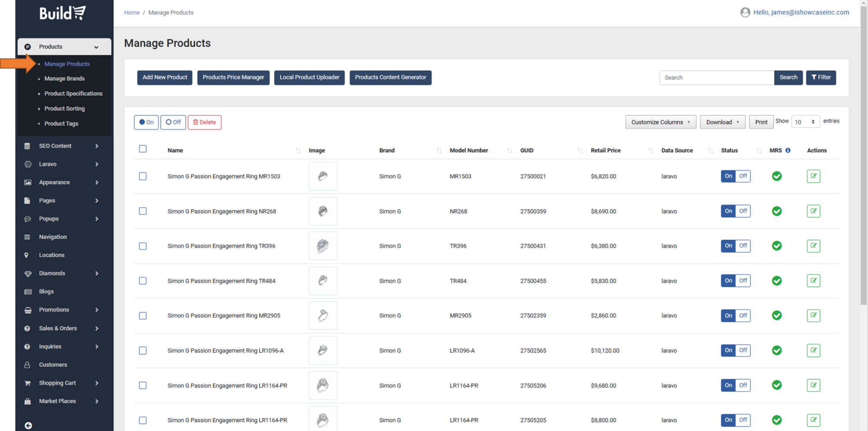Click the user profile avatar icon
Screen dimensions: 868x431
point(745,12)
